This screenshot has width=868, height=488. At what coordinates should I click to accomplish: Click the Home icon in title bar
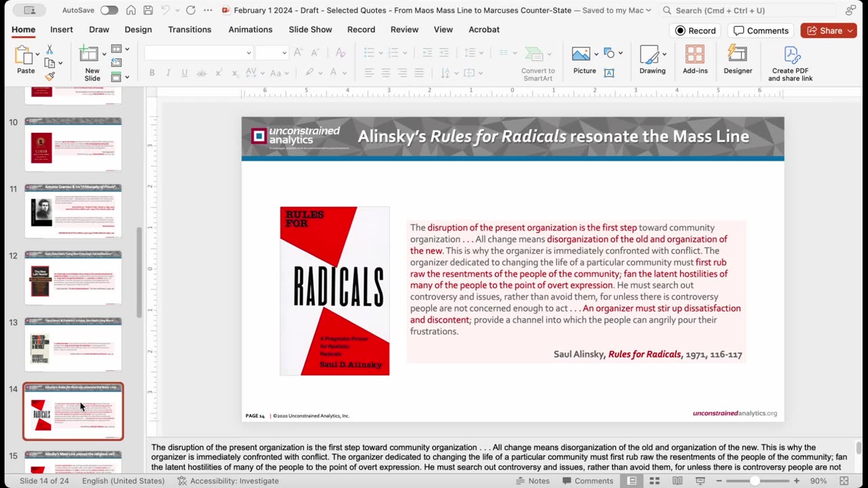(x=131, y=10)
